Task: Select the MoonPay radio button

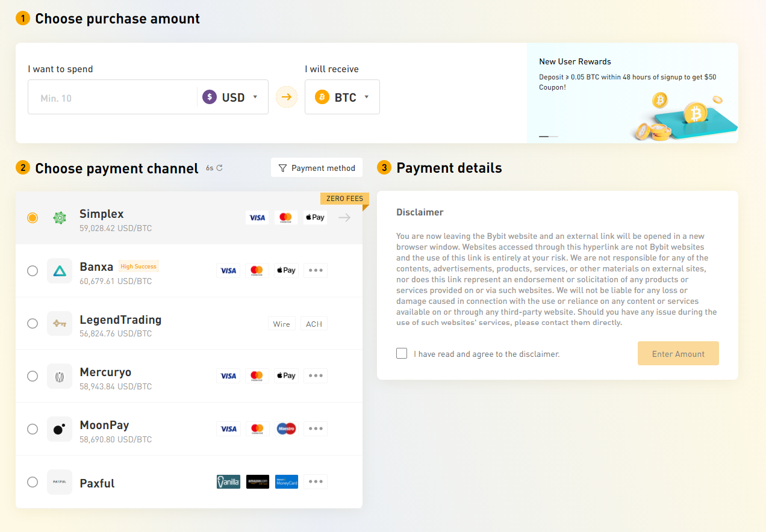Action: coord(33,429)
